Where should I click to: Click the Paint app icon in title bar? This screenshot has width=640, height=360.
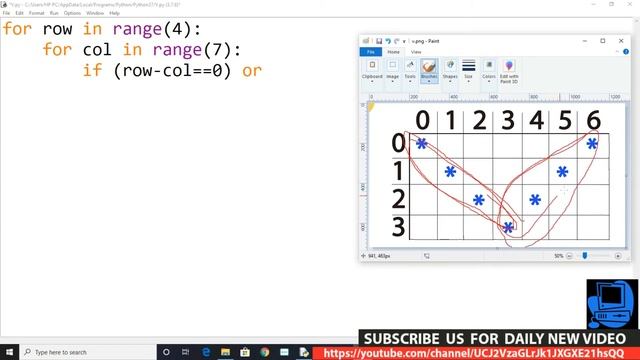[366, 41]
